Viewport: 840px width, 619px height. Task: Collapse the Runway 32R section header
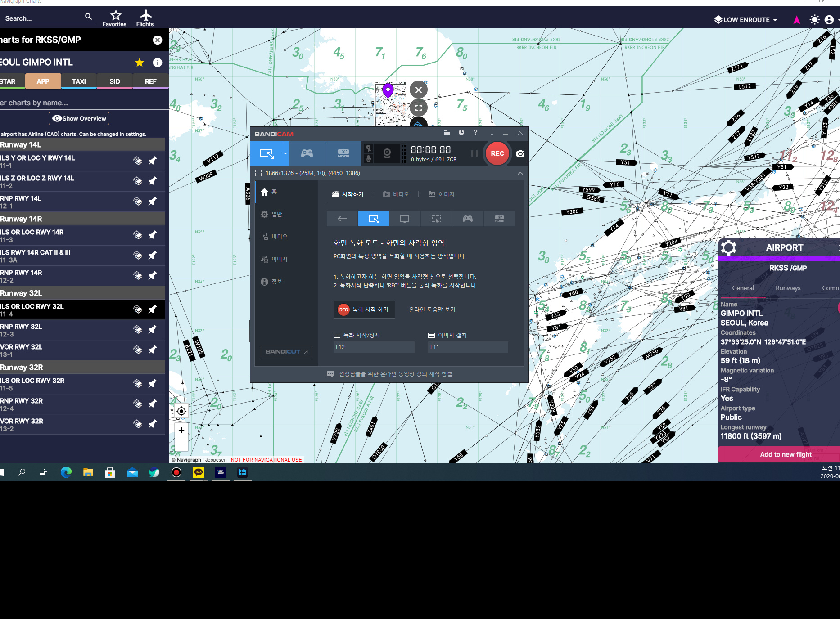click(82, 368)
